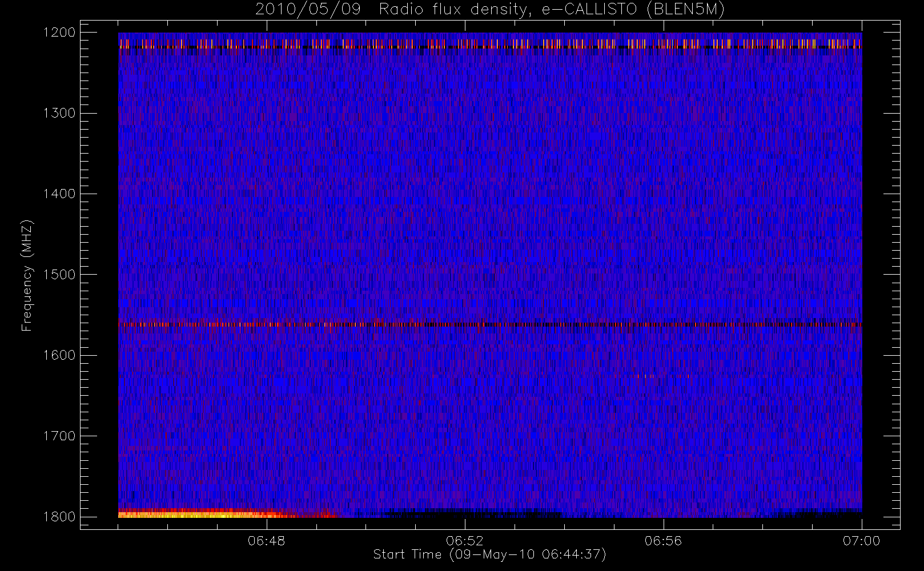Click the 1500 frequency axis label
This screenshot has width=924, height=571.
click(59, 274)
